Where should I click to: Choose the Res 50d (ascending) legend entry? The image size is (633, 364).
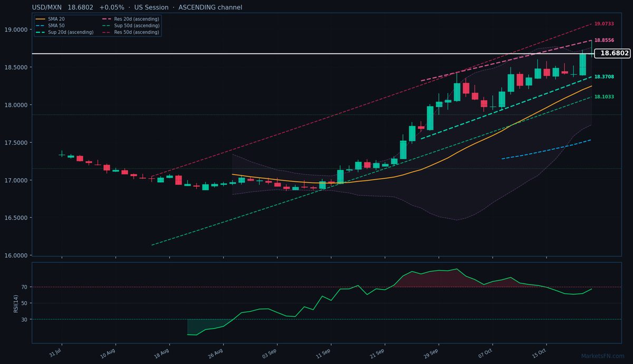coord(130,32)
